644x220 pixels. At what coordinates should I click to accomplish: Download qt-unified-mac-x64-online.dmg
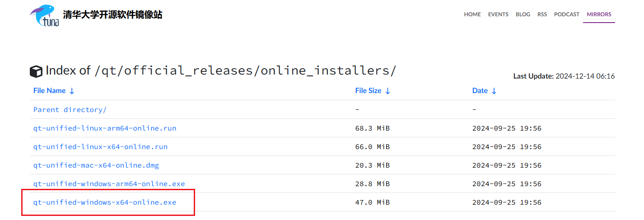[96, 165]
